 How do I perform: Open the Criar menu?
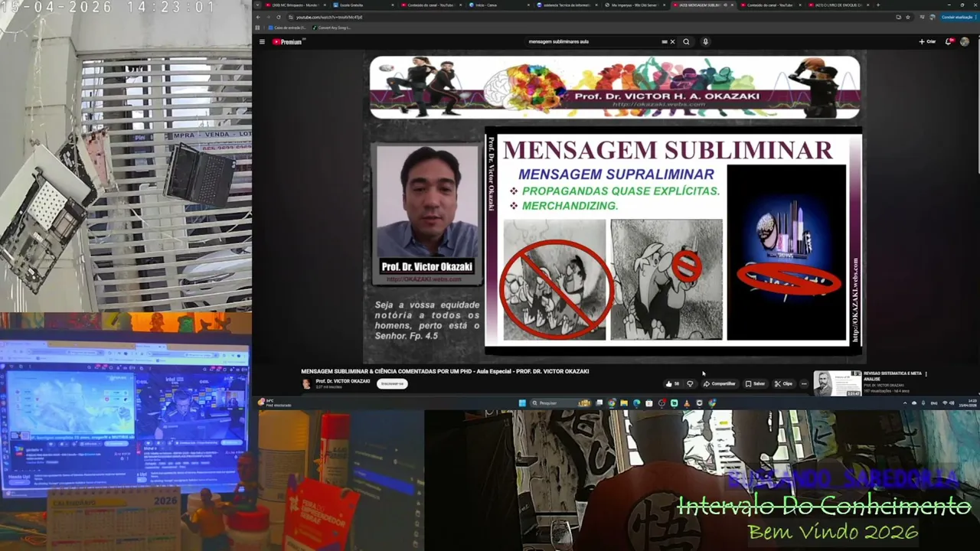click(927, 42)
